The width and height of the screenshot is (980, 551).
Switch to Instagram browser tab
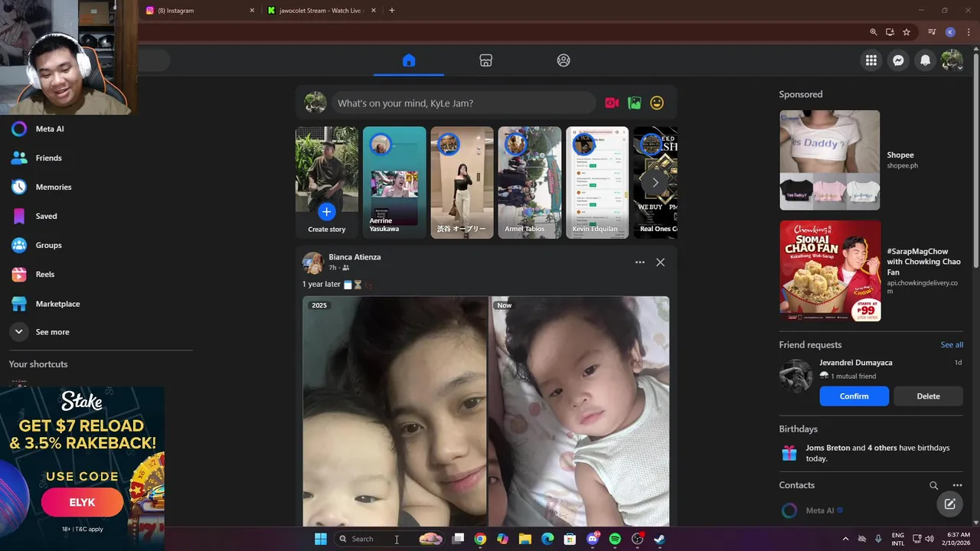tap(201, 11)
